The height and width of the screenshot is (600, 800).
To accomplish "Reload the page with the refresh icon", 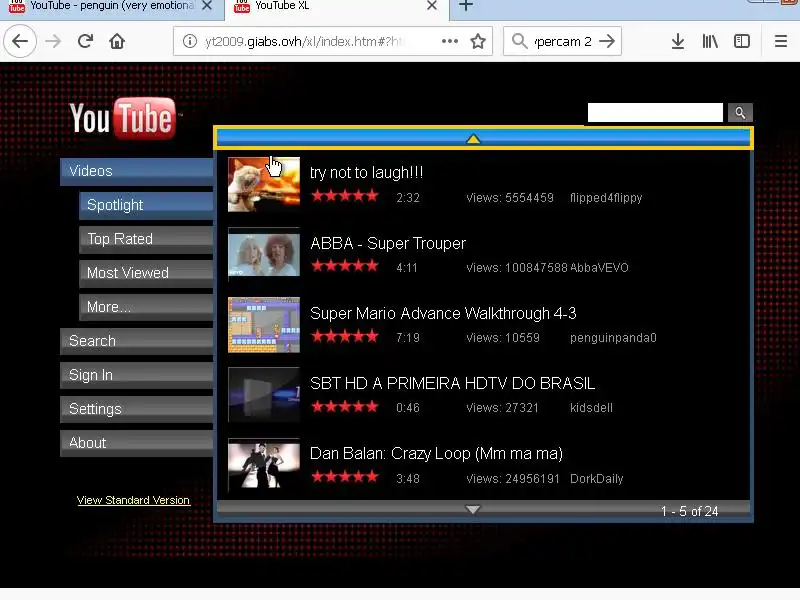I will tap(85, 41).
